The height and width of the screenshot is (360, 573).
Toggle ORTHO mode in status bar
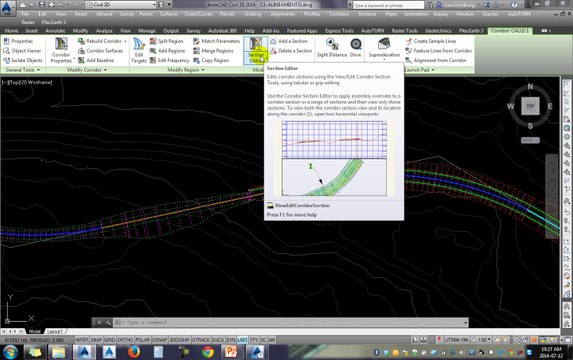pyautogui.click(x=125, y=340)
